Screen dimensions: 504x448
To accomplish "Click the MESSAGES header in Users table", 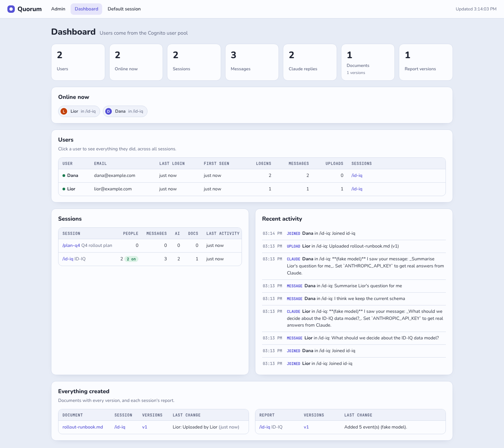I will click(x=299, y=164).
